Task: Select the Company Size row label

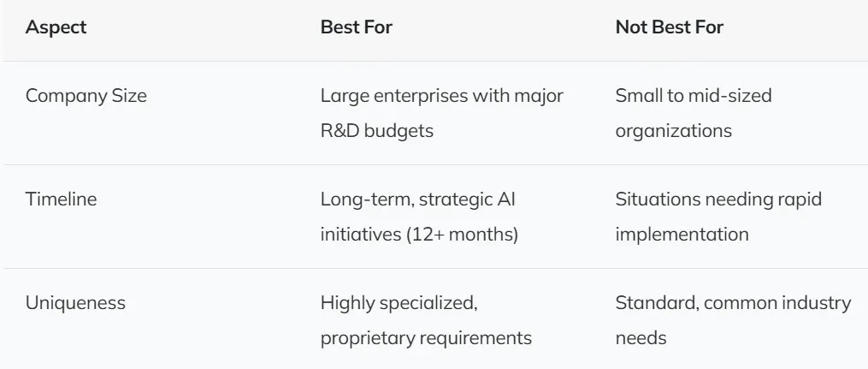Action: (x=86, y=96)
